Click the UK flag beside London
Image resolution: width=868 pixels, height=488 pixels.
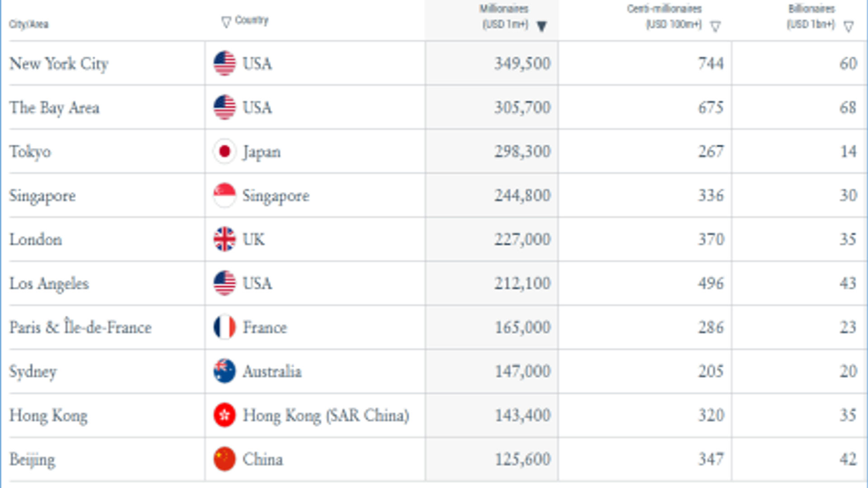(224, 239)
